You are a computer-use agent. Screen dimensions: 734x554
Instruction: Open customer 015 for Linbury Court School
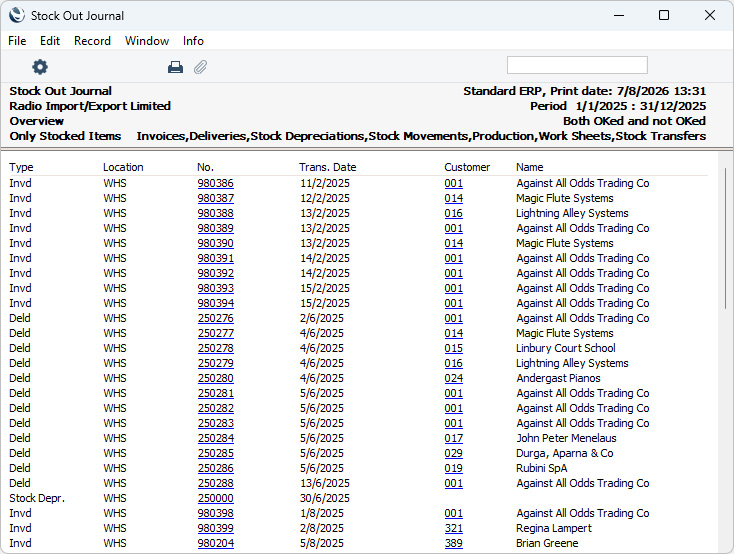coord(454,348)
